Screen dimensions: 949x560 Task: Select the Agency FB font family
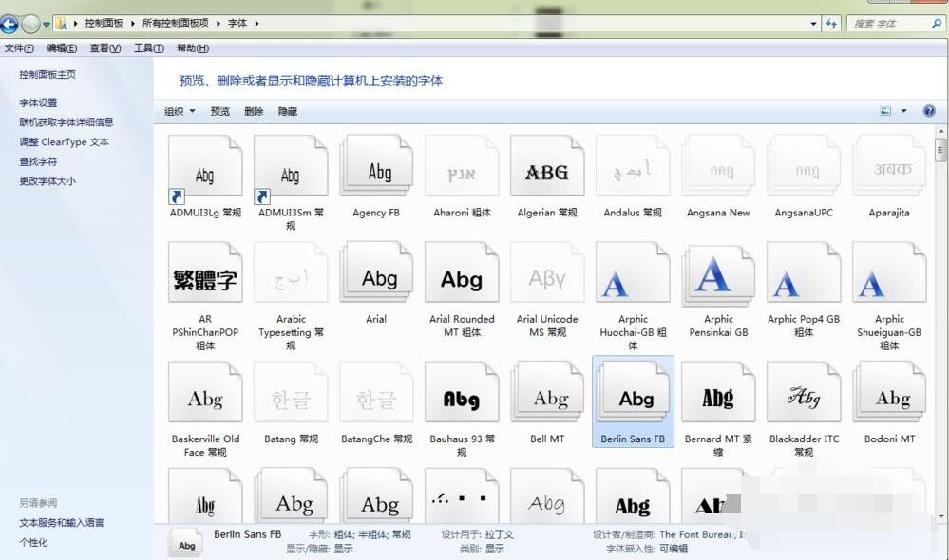[x=376, y=166]
